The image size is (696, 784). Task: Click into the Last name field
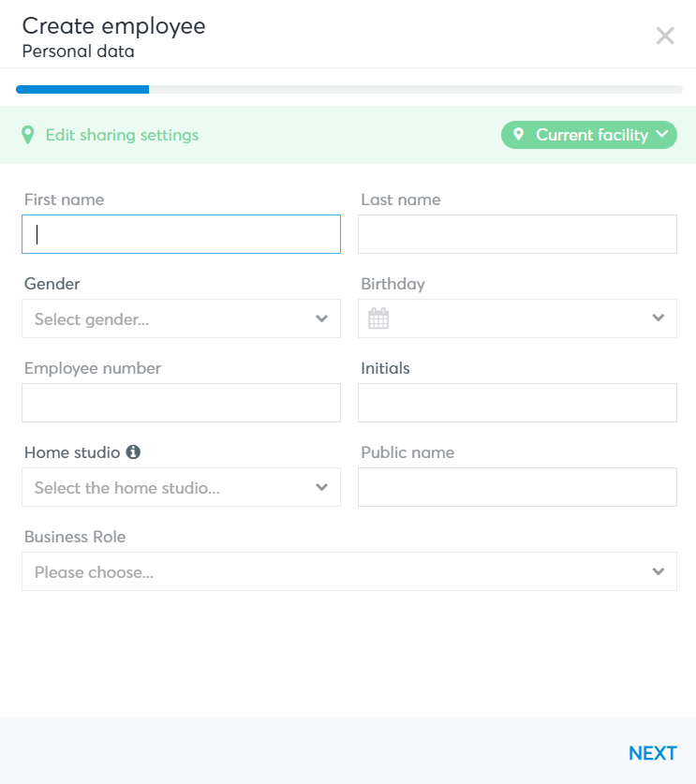point(517,234)
